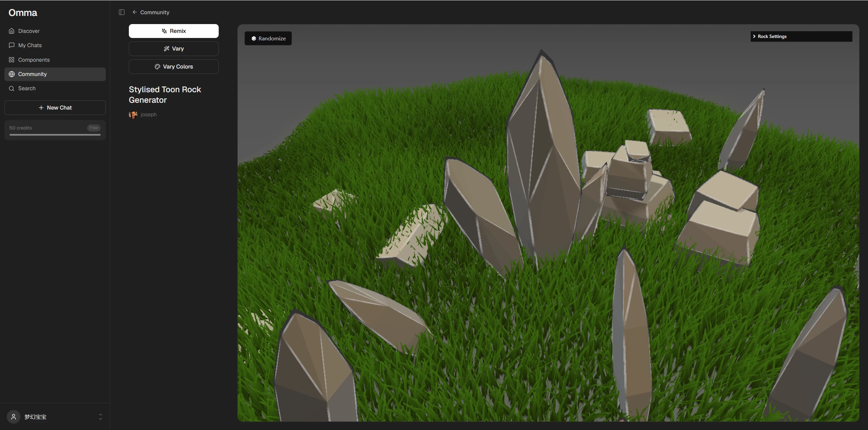Click the back arrow beside Community
868x430 pixels.
(x=135, y=12)
